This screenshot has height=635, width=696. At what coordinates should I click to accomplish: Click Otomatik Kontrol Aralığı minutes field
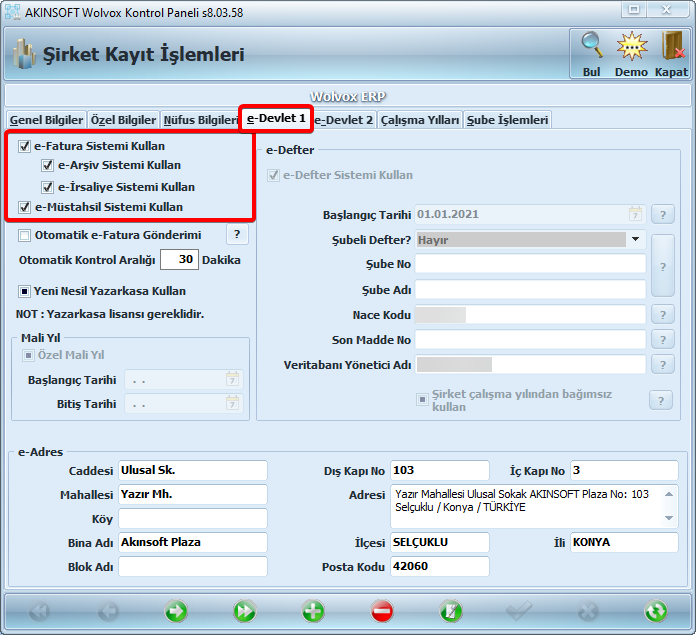pos(179,259)
